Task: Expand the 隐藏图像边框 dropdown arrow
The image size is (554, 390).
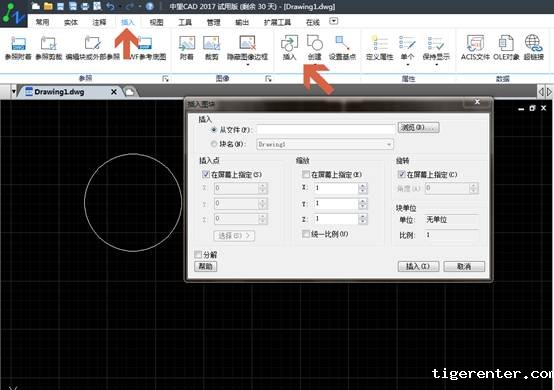Action: [247, 65]
